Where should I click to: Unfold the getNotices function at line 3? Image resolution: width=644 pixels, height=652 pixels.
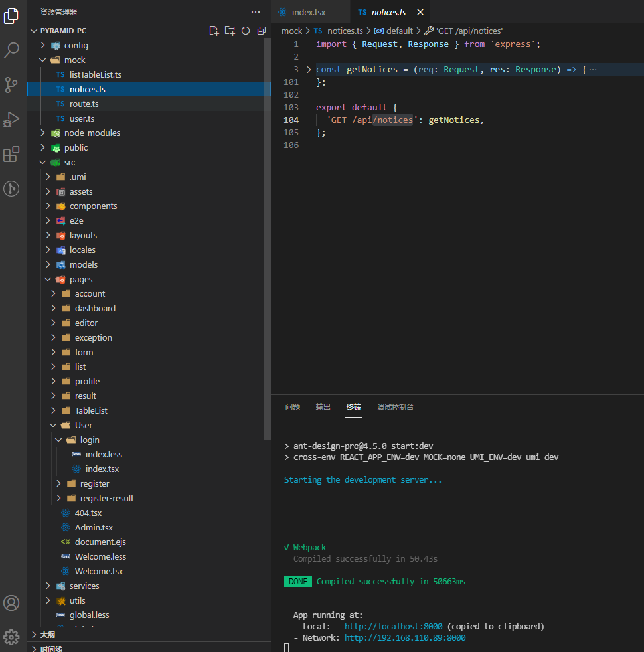[309, 70]
